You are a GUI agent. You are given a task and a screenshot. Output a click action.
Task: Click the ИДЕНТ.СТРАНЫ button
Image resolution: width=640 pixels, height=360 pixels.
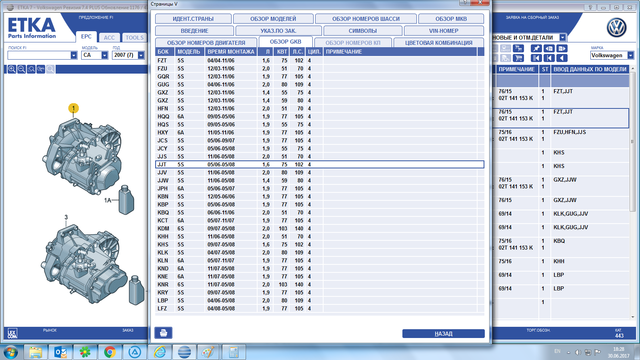[193, 19]
